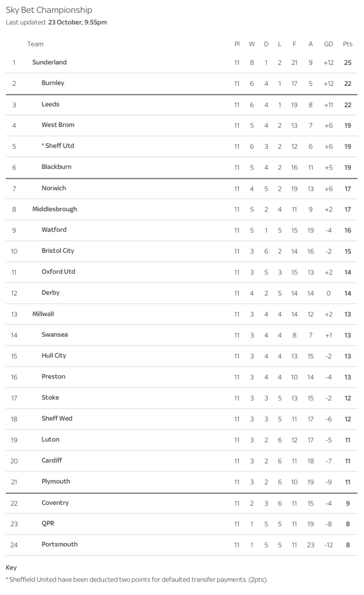
Task: Click the Pts column header
Action: pyautogui.click(x=348, y=44)
